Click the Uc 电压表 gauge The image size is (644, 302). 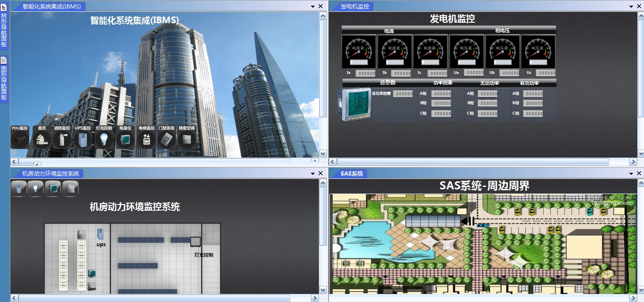point(538,51)
